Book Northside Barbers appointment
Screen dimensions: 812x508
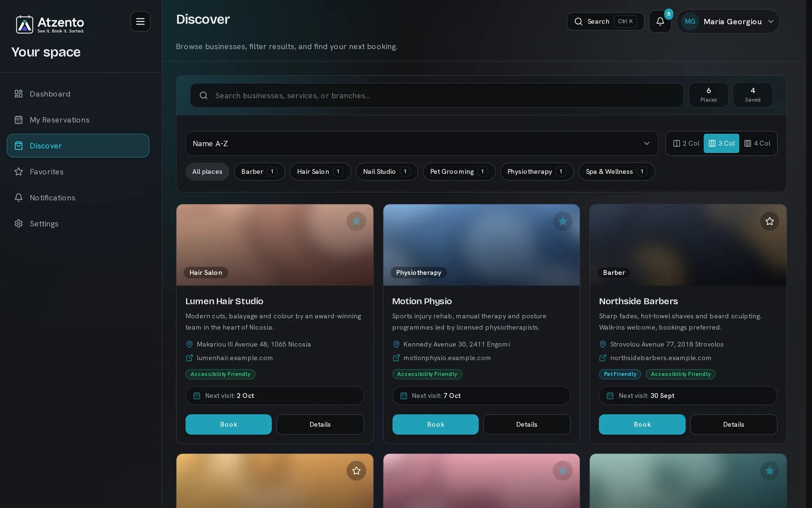click(x=642, y=425)
